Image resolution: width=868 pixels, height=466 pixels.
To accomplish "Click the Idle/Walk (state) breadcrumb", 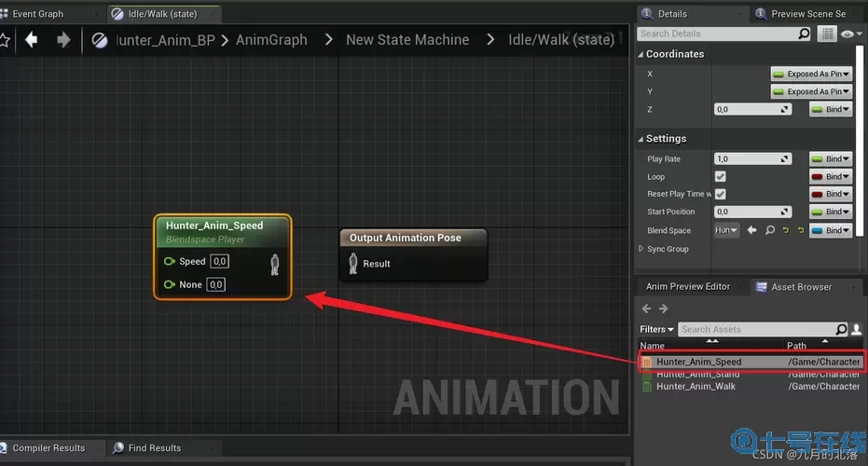I will (561, 40).
